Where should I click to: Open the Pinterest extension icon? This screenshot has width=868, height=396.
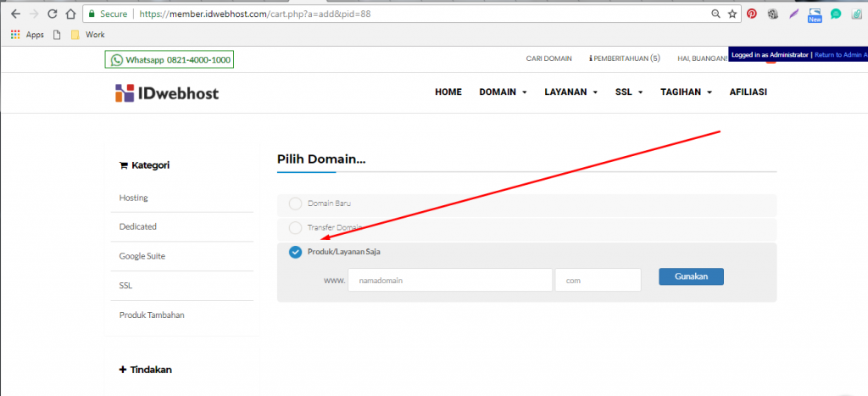point(751,14)
